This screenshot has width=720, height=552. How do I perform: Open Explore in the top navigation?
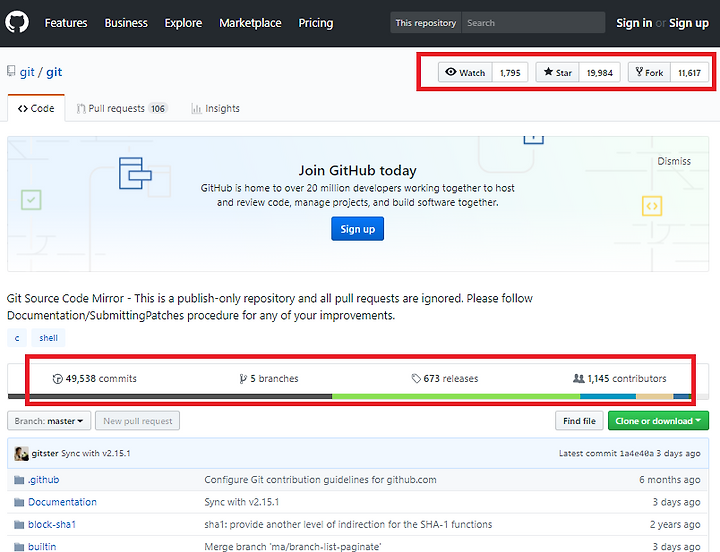tap(183, 23)
